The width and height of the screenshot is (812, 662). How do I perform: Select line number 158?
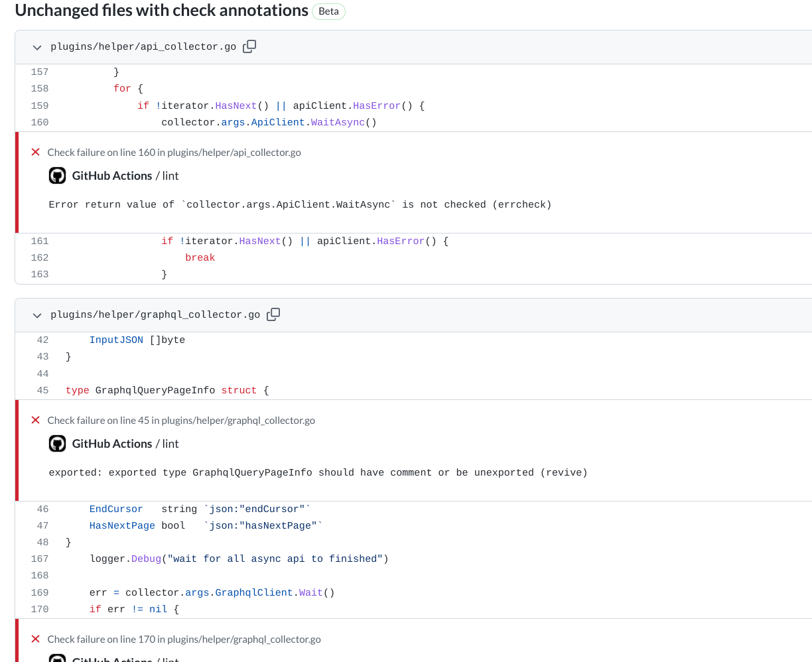tap(40, 88)
